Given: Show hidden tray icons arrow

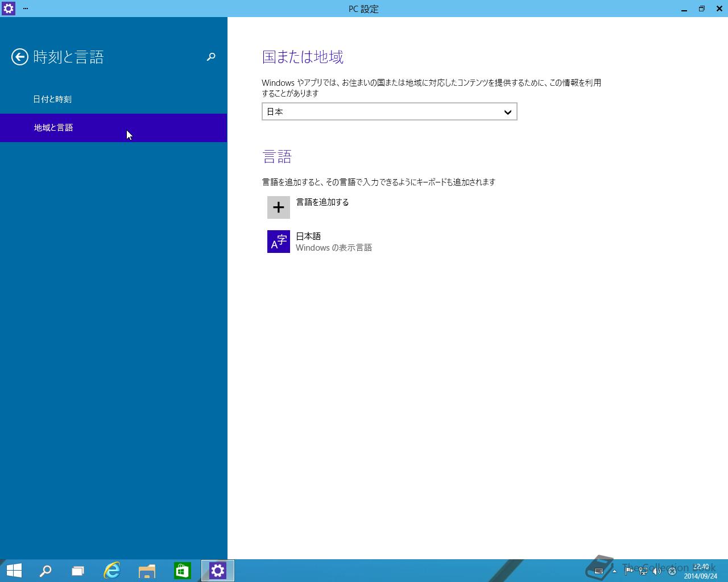Looking at the screenshot, I should click(614, 571).
